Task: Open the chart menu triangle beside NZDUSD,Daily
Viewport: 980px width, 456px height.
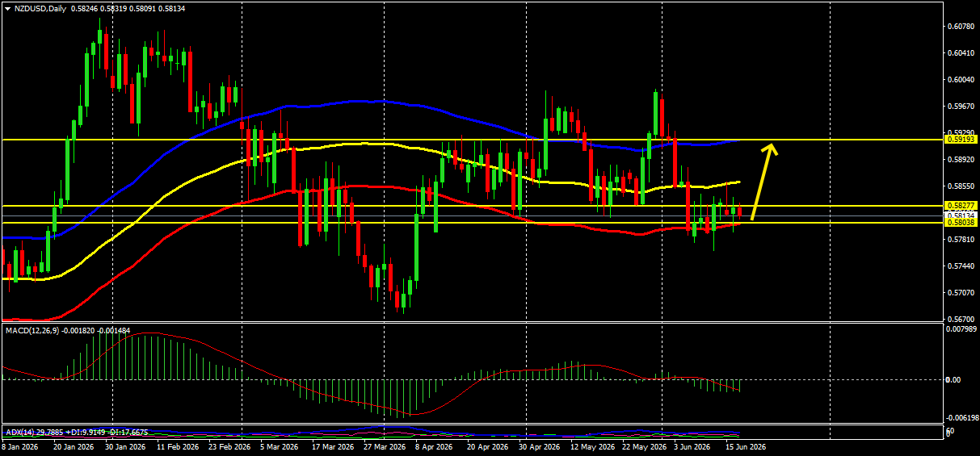Action: (x=6, y=7)
